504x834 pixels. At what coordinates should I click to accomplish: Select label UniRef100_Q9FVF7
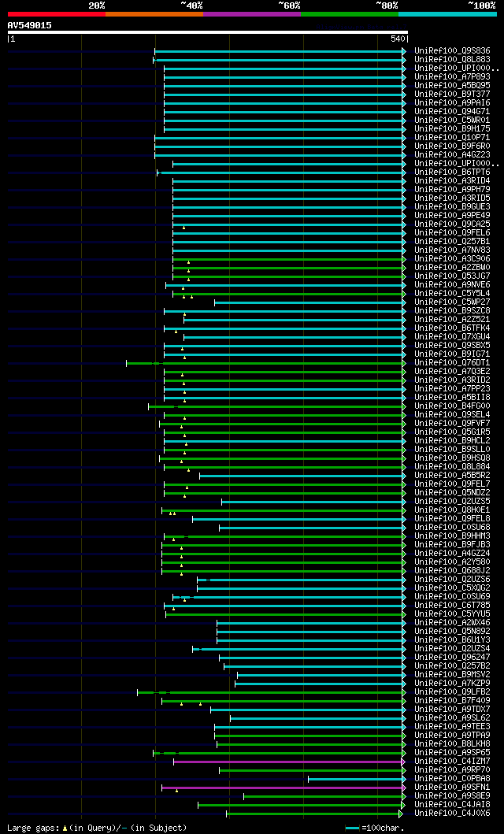[x=453, y=424]
